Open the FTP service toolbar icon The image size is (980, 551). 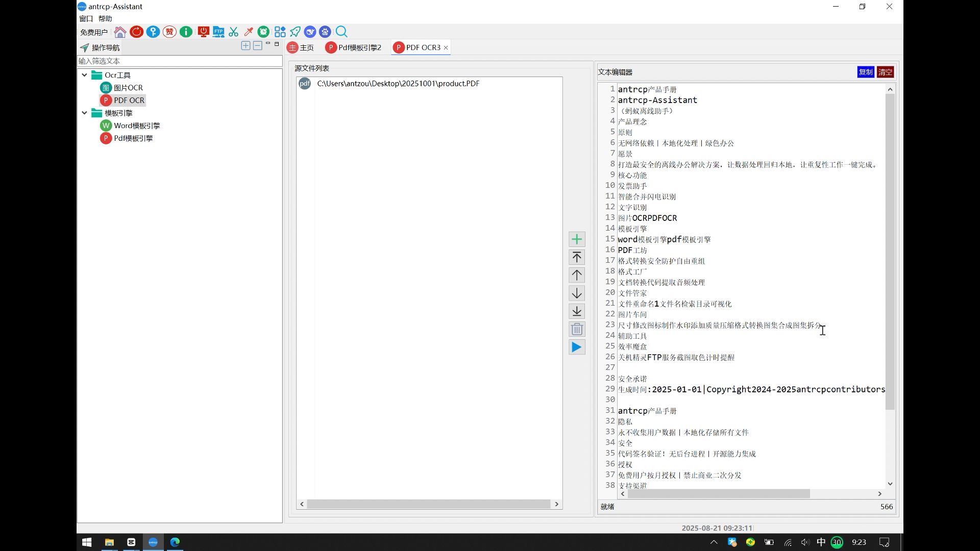click(218, 32)
